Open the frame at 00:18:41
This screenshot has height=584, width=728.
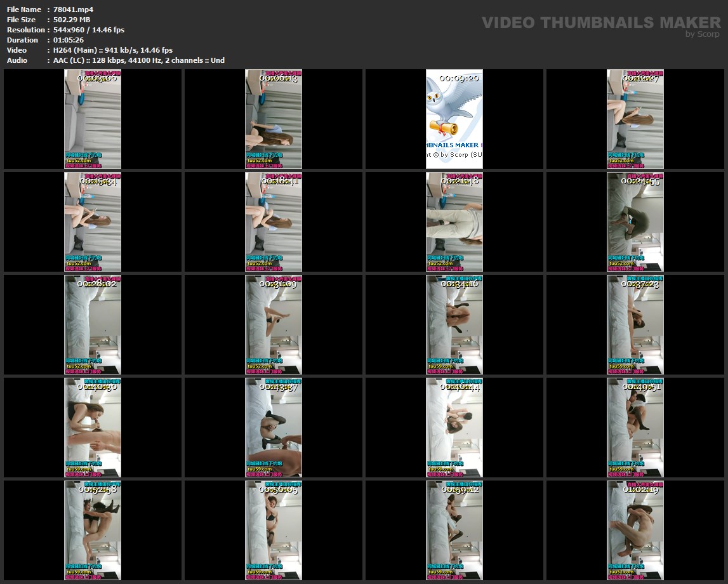pos(274,222)
